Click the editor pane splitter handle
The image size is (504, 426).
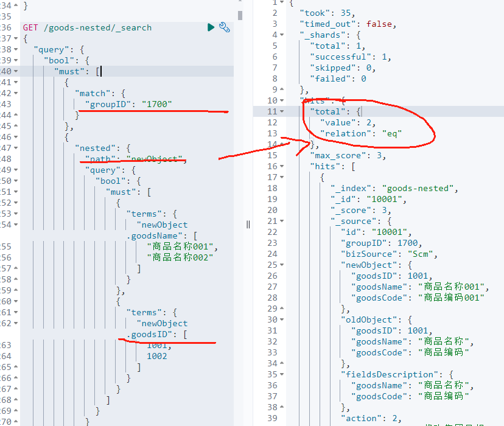(248, 225)
